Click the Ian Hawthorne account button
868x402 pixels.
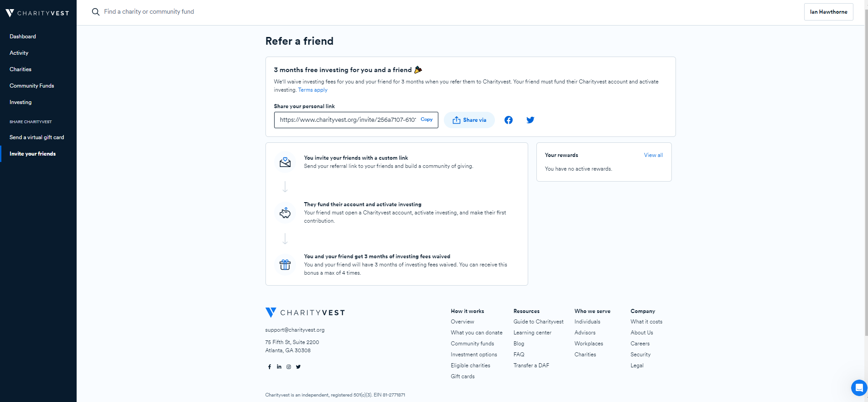pyautogui.click(x=828, y=12)
